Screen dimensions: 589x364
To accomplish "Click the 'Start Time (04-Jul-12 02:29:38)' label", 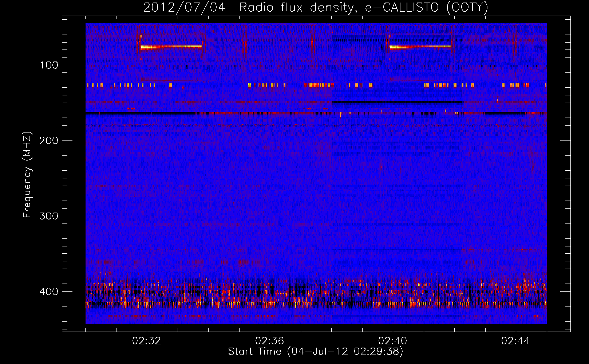I will (316, 352).
